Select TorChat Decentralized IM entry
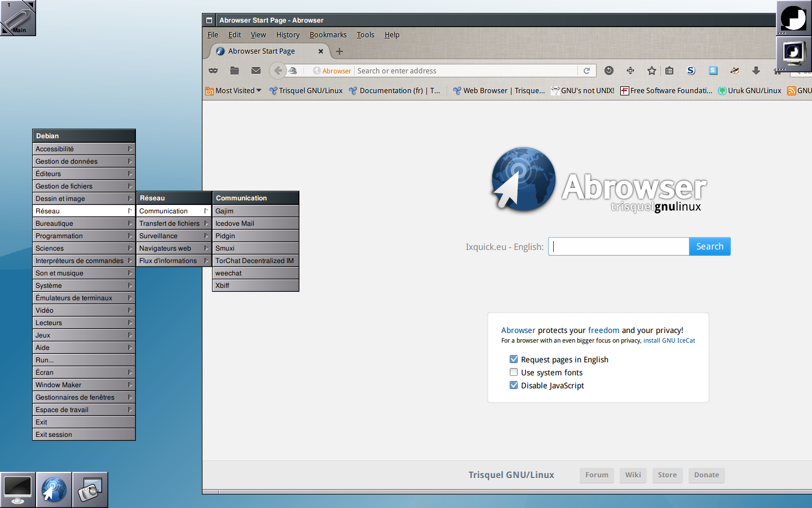Image resolution: width=812 pixels, height=508 pixels. tap(255, 261)
